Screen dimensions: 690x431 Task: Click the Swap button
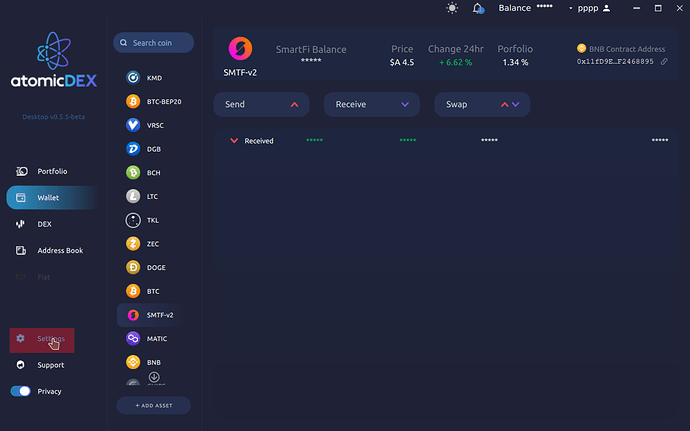coord(482,104)
